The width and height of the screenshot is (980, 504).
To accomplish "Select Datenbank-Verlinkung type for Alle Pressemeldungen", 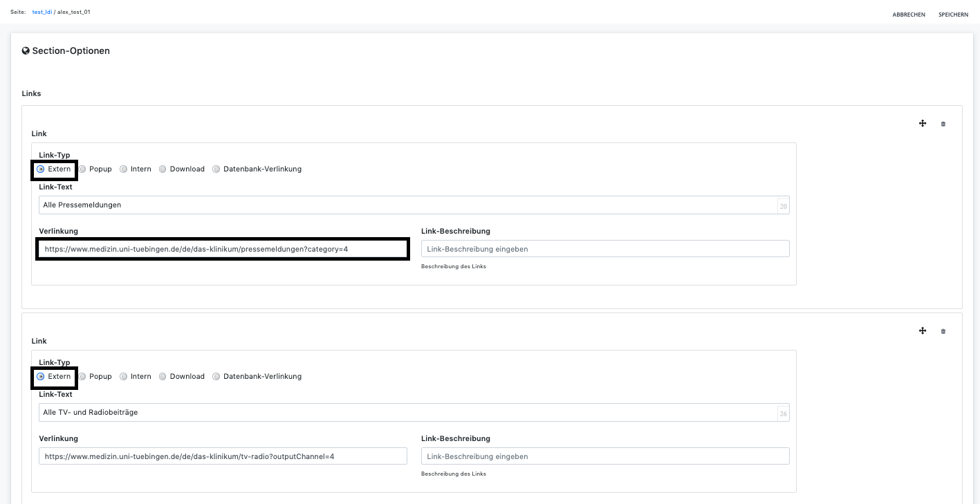I will pyautogui.click(x=216, y=169).
